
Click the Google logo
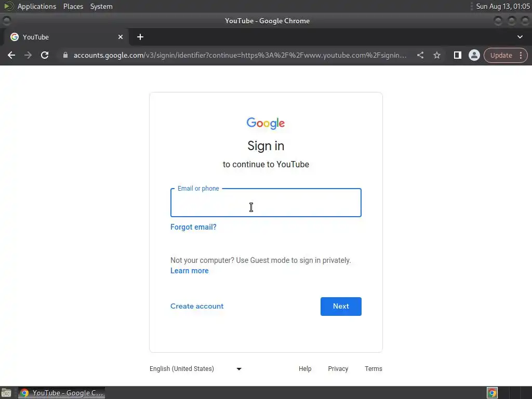coord(265,123)
